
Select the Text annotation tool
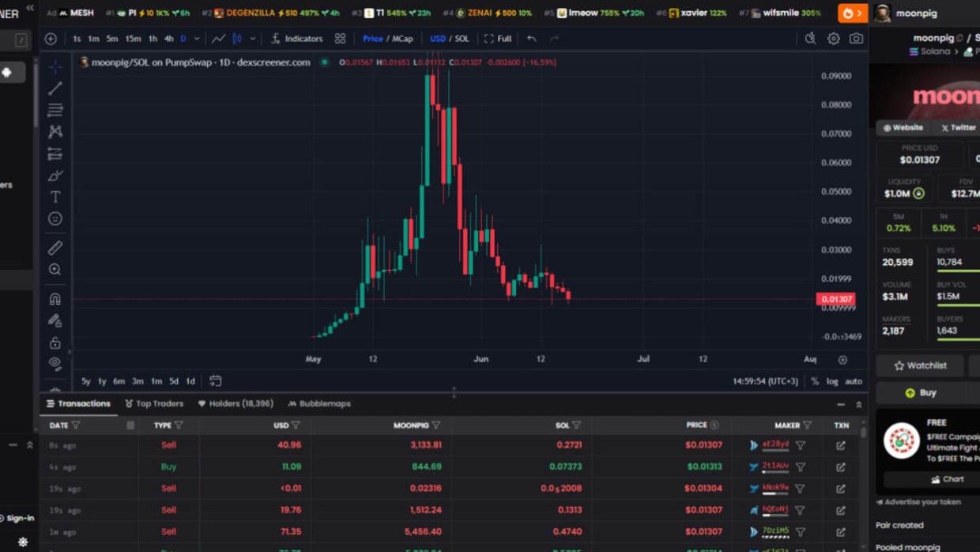click(55, 197)
